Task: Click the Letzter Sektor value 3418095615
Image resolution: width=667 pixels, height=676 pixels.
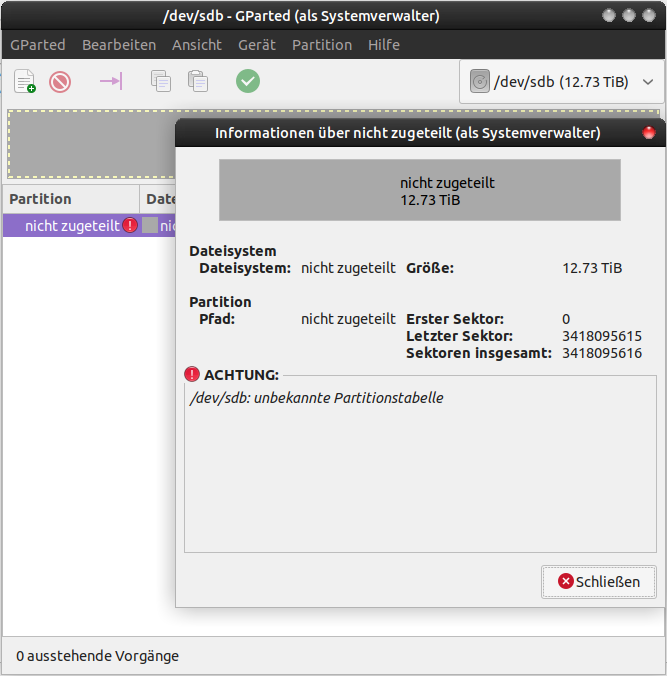Action: pos(602,336)
